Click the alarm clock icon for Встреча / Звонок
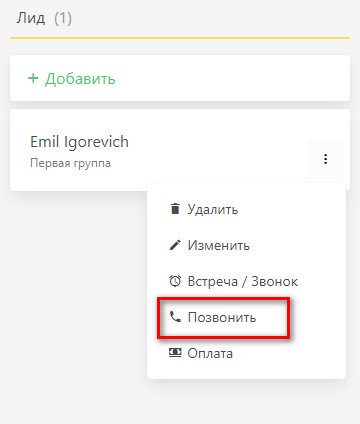 (x=175, y=281)
